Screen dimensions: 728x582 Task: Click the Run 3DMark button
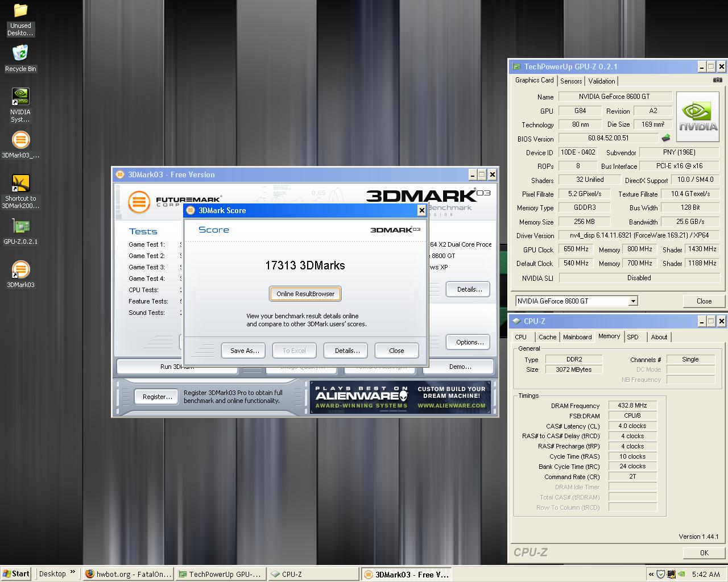[x=177, y=367]
